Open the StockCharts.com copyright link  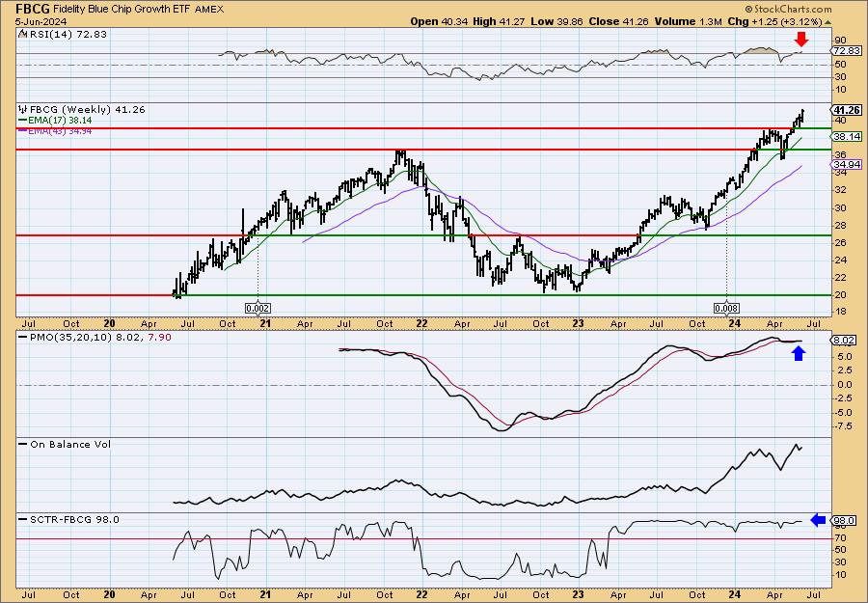[788, 9]
